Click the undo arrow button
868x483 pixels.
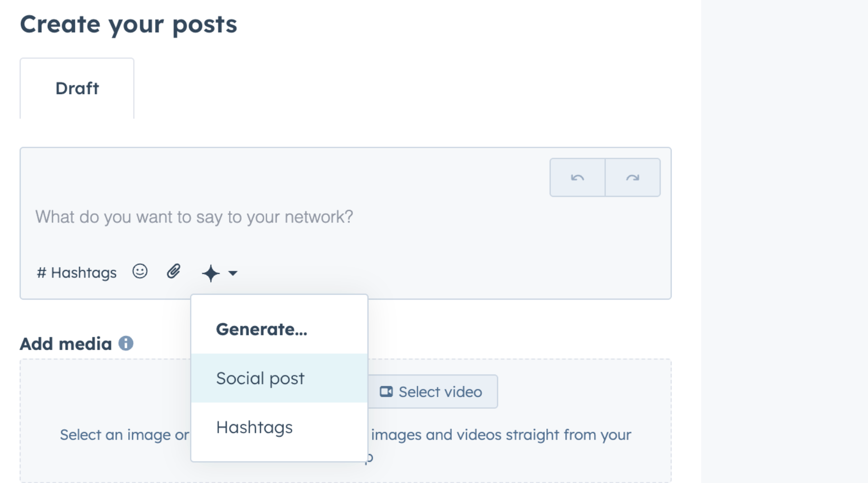tap(577, 178)
